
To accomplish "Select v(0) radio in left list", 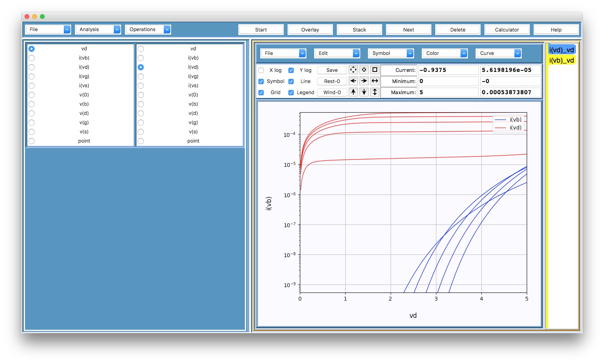I will (x=32, y=95).
